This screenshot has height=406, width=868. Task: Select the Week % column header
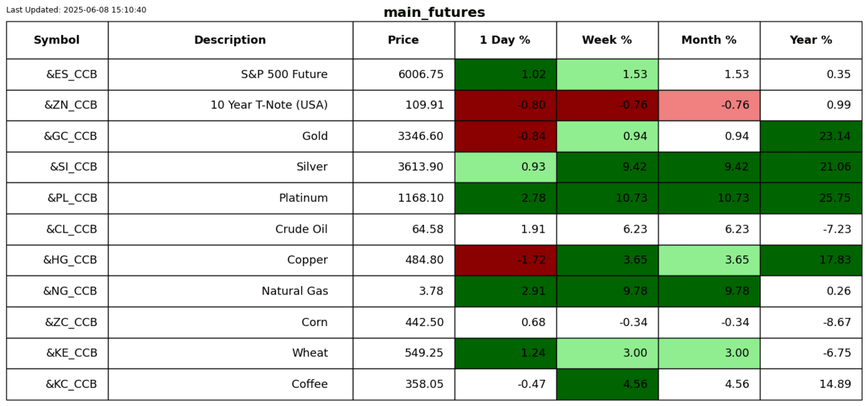tap(607, 40)
